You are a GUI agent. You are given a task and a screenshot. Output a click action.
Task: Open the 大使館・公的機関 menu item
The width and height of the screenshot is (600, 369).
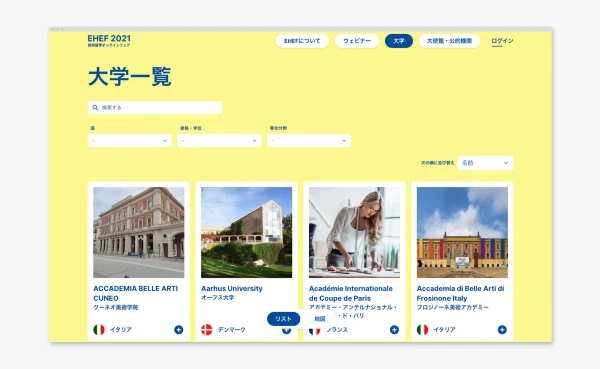(x=449, y=41)
